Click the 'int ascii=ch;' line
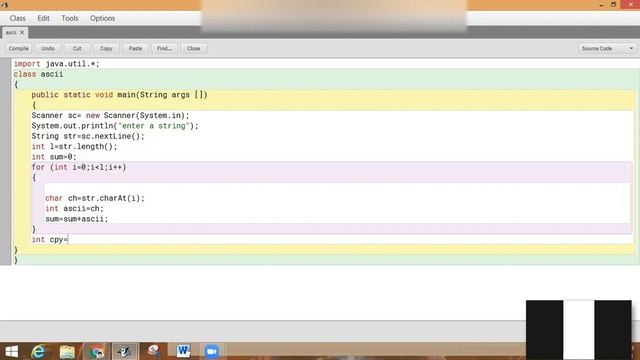 point(75,209)
